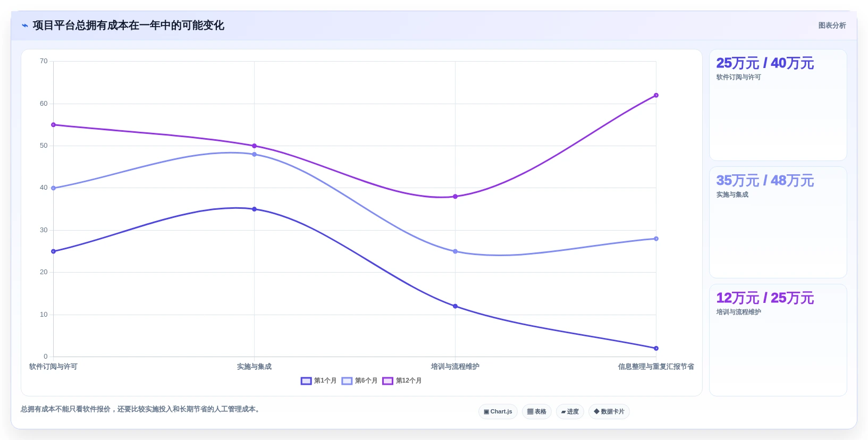This screenshot has width=868, height=440.
Task: Toggle the 第12个月 legend series
Action: click(402, 380)
